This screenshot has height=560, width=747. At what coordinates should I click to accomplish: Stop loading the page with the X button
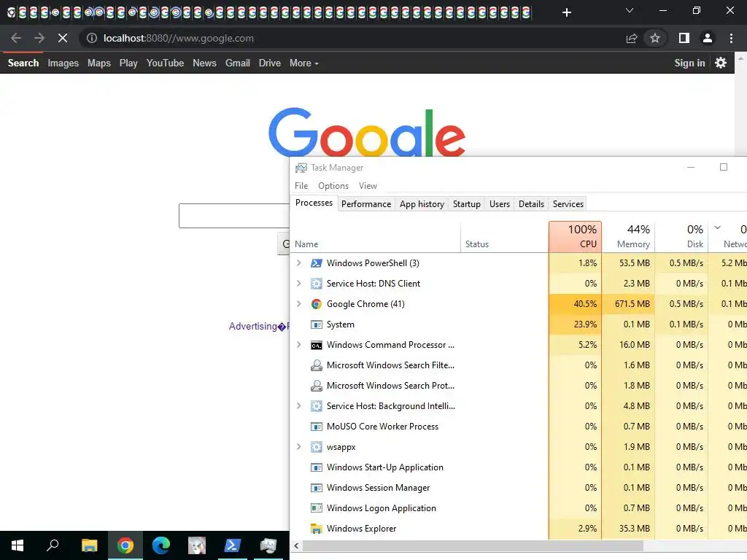(x=63, y=38)
